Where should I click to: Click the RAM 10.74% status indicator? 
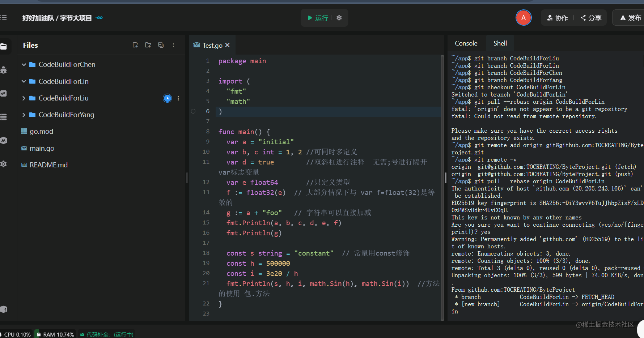pyautogui.click(x=56, y=334)
